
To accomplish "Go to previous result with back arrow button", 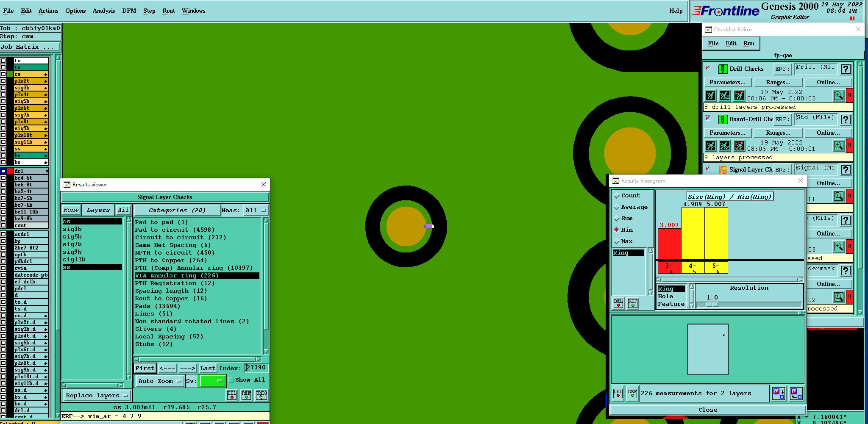I will pyautogui.click(x=167, y=369).
